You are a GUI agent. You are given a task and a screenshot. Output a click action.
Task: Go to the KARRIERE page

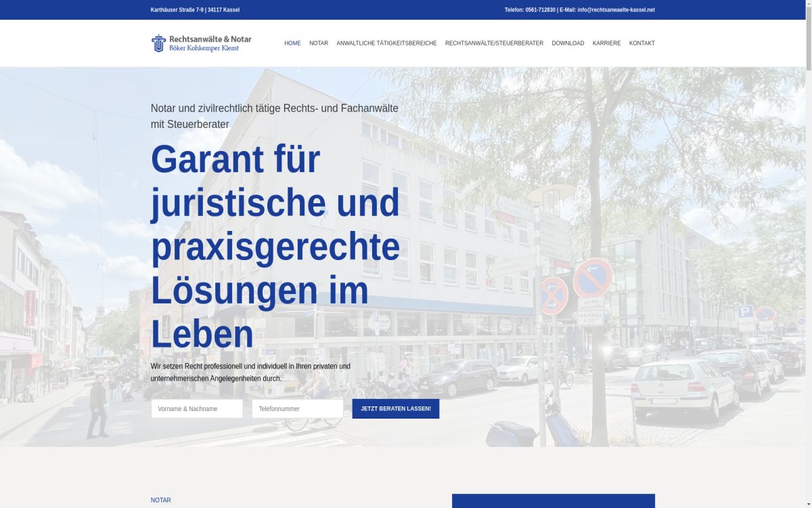(x=606, y=43)
